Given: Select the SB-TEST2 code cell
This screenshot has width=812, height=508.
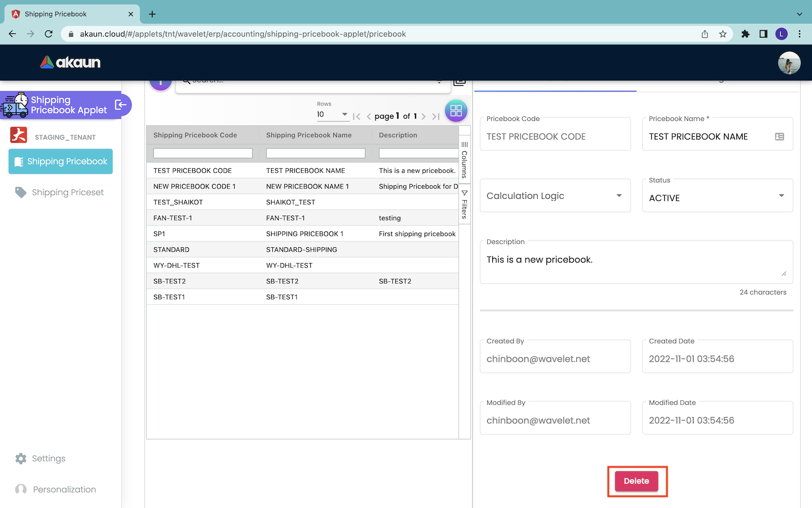Looking at the screenshot, I should tap(203, 281).
